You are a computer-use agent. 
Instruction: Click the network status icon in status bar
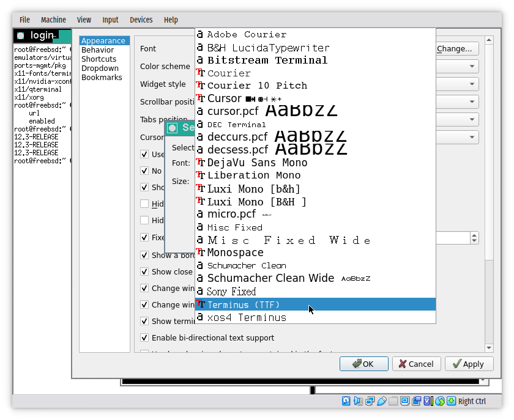370,401
